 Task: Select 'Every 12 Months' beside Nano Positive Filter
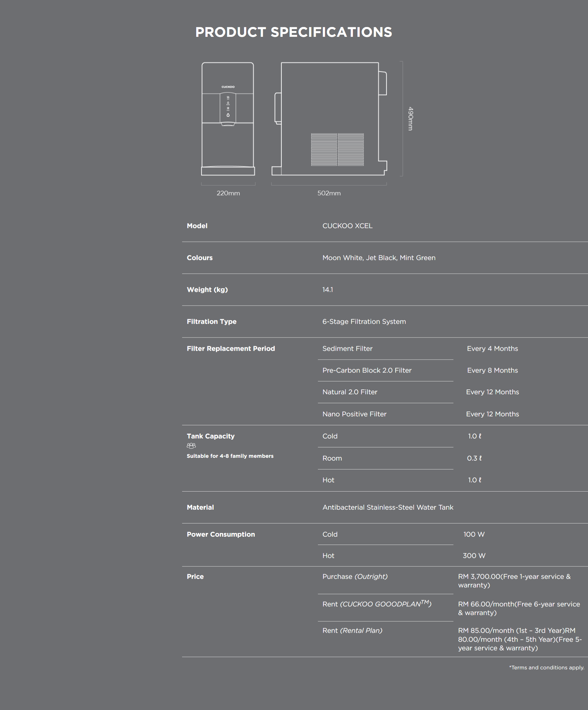pos(492,414)
